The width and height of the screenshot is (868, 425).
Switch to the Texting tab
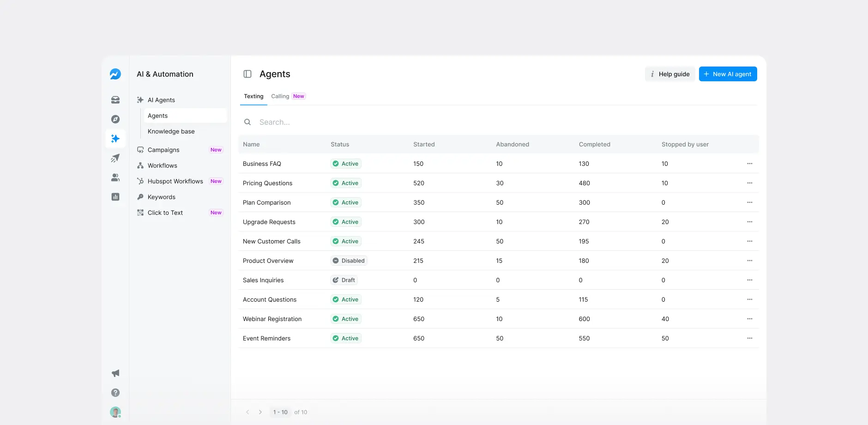click(x=253, y=96)
